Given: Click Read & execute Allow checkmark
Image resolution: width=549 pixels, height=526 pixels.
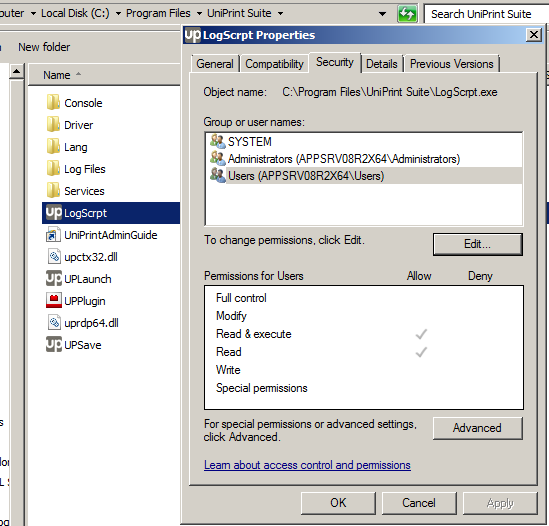Looking at the screenshot, I should tap(421, 334).
